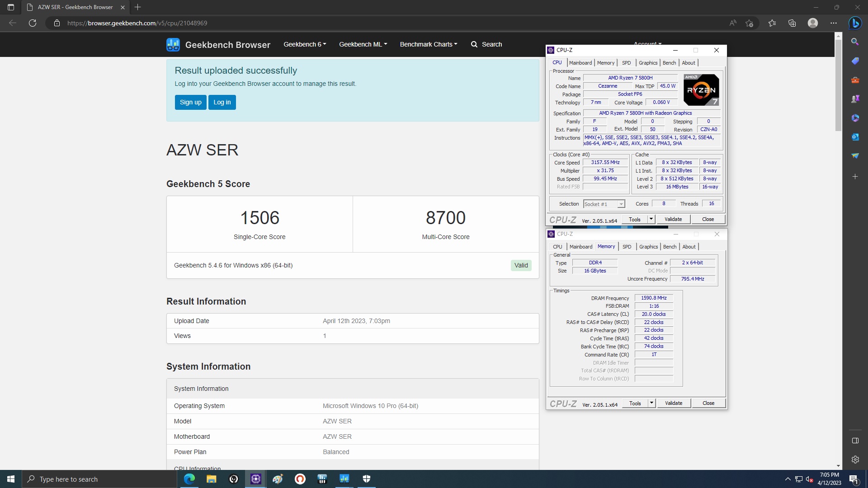Open File Explorer from taskbar
The height and width of the screenshot is (488, 868).
pos(211,479)
